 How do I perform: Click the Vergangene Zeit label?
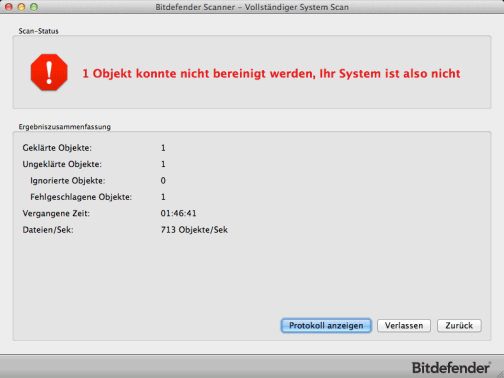[x=56, y=213]
